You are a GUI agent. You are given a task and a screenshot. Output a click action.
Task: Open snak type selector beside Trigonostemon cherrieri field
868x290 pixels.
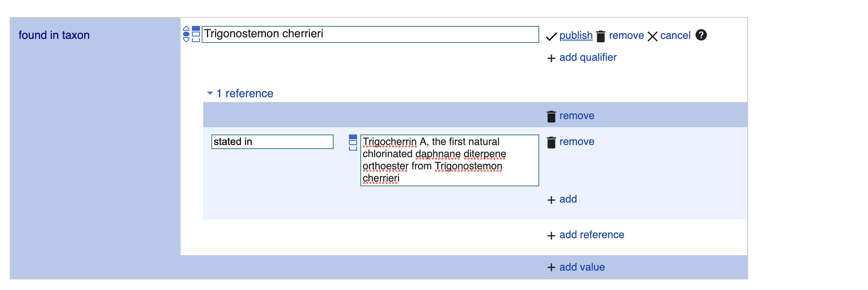[196, 34]
